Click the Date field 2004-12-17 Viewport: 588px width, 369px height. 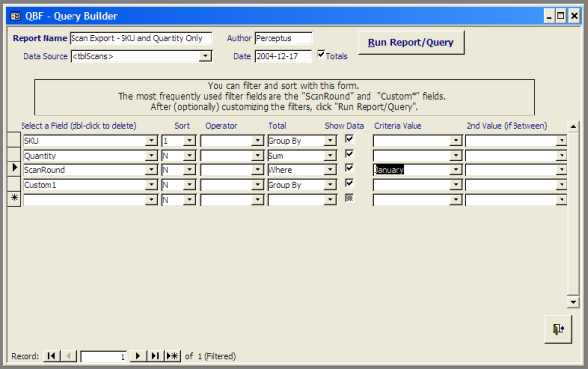pos(283,56)
